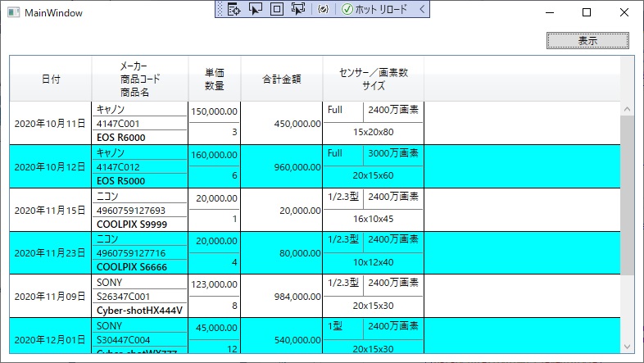Click product code 4147C012
The width and height of the screenshot is (644, 363).
coord(118,167)
